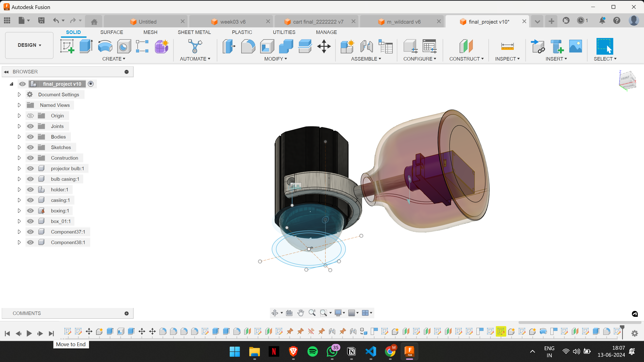Select the Hole tool
The image size is (644, 362).
click(124, 46)
